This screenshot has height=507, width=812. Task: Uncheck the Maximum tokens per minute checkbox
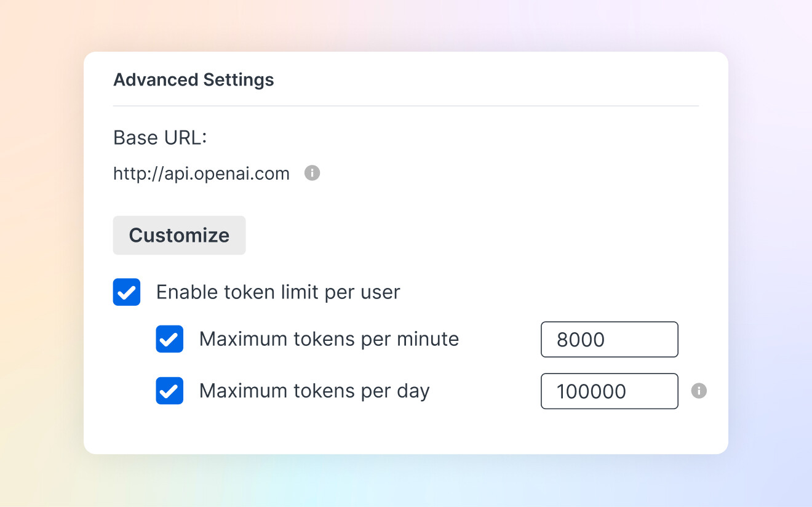pos(170,339)
